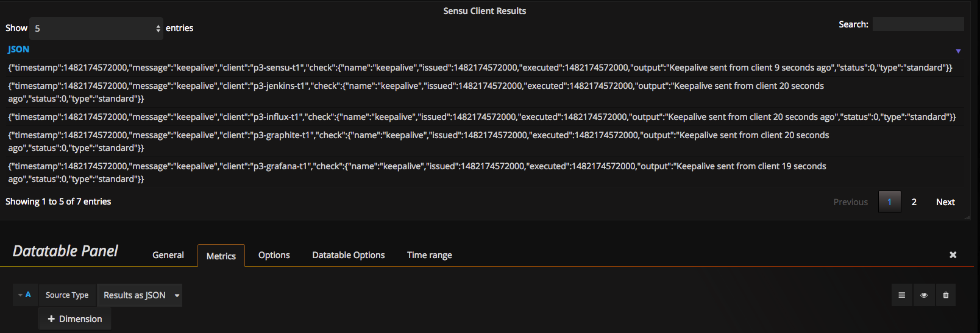Open the query row hamburger menu icon
Image resolution: width=980 pixels, height=333 pixels.
tap(902, 295)
